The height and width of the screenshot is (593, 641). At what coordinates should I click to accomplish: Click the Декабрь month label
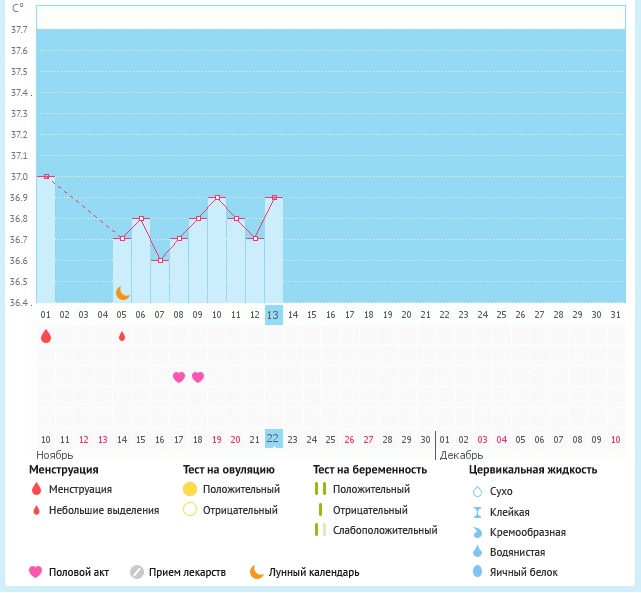[x=462, y=455]
